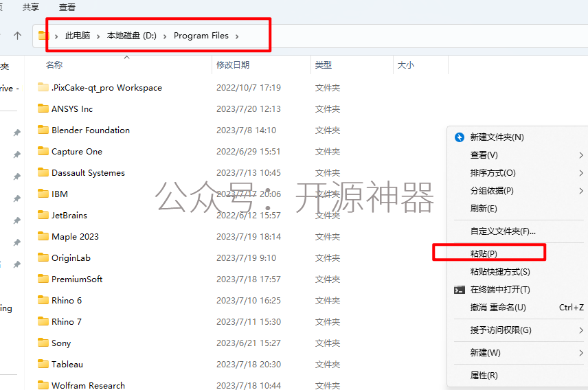Click the 文件夹 type of OriginLab
This screenshot has height=390, width=588.
[x=328, y=258]
